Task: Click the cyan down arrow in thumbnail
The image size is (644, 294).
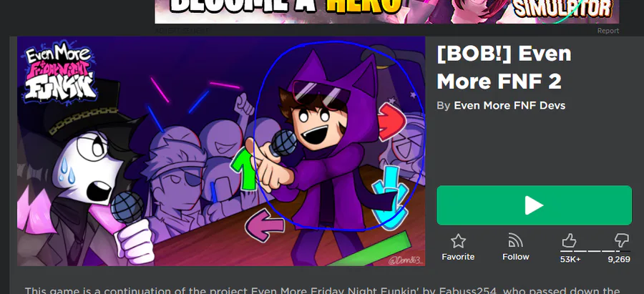Action: (x=389, y=198)
